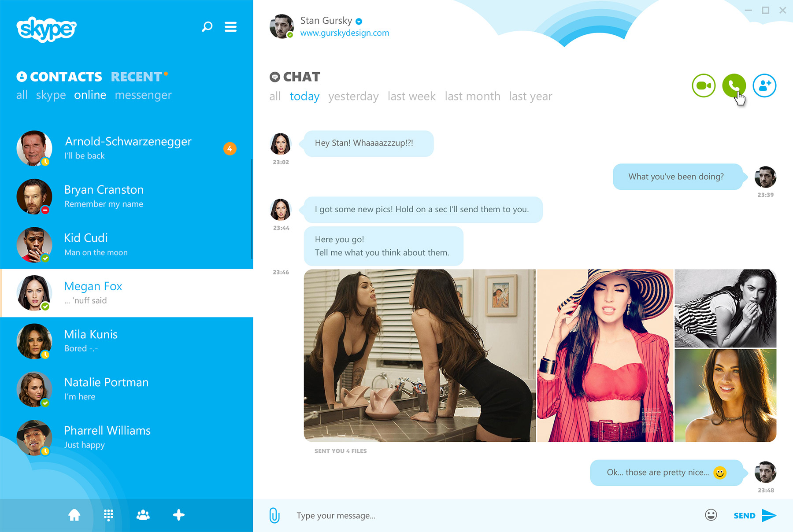This screenshot has height=532, width=793.
Task: Attach a file with paperclip icon
Action: [274, 515]
